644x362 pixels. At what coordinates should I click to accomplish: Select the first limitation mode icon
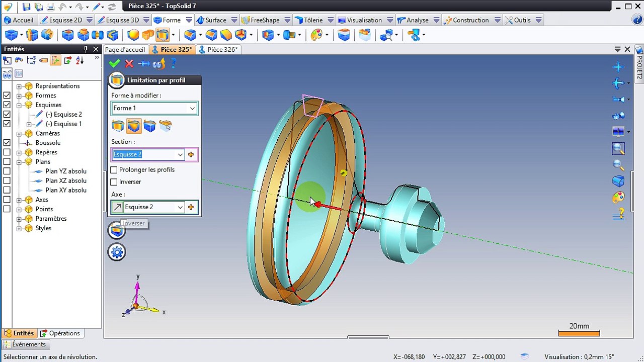(118, 126)
